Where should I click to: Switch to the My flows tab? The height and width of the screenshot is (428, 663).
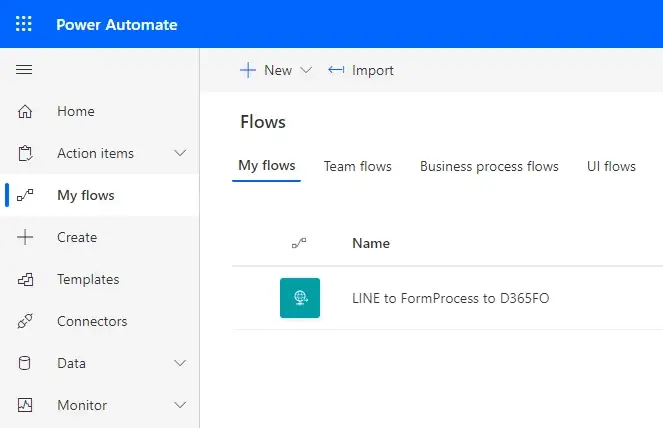(266, 165)
